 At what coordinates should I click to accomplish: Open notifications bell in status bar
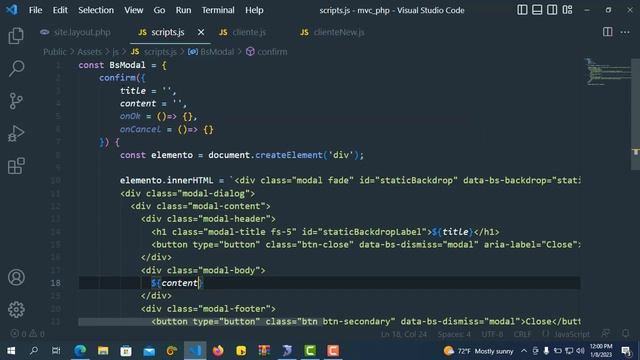coord(626,334)
